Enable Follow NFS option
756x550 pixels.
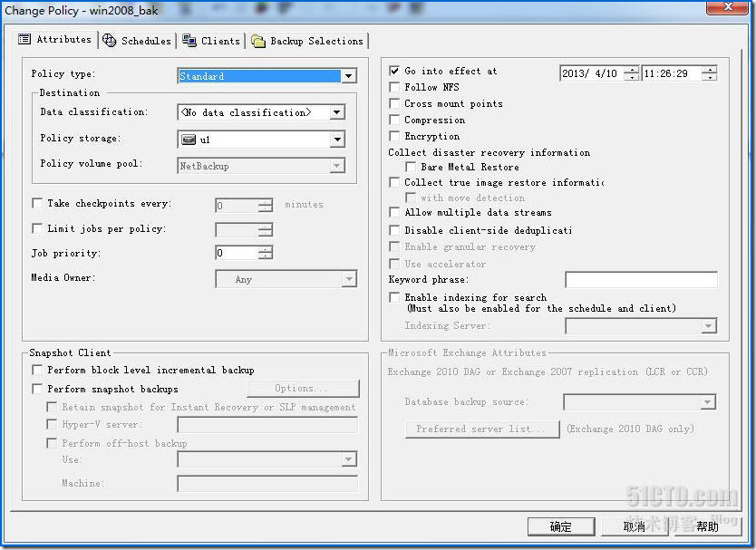[394, 87]
